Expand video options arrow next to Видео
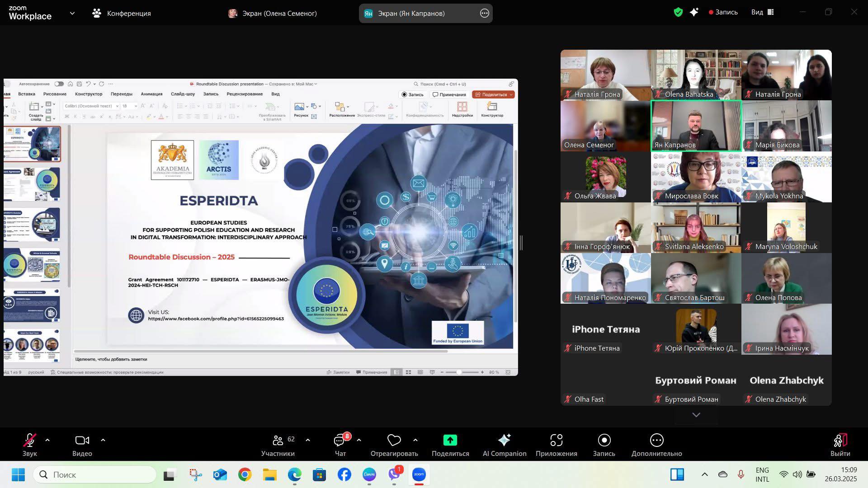Viewport: 868px width, 488px height. coord(103,440)
